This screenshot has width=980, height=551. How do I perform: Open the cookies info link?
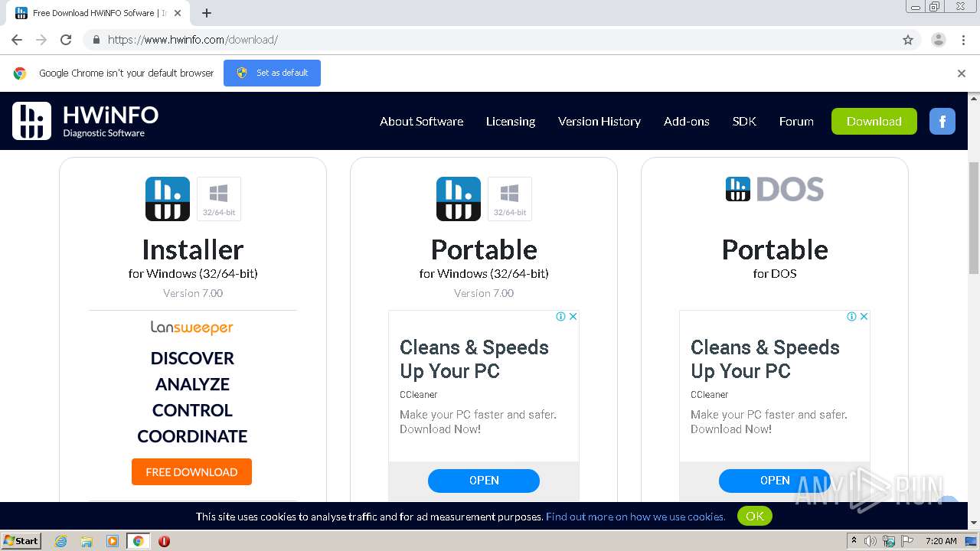pyautogui.click(x=635, y=517)
